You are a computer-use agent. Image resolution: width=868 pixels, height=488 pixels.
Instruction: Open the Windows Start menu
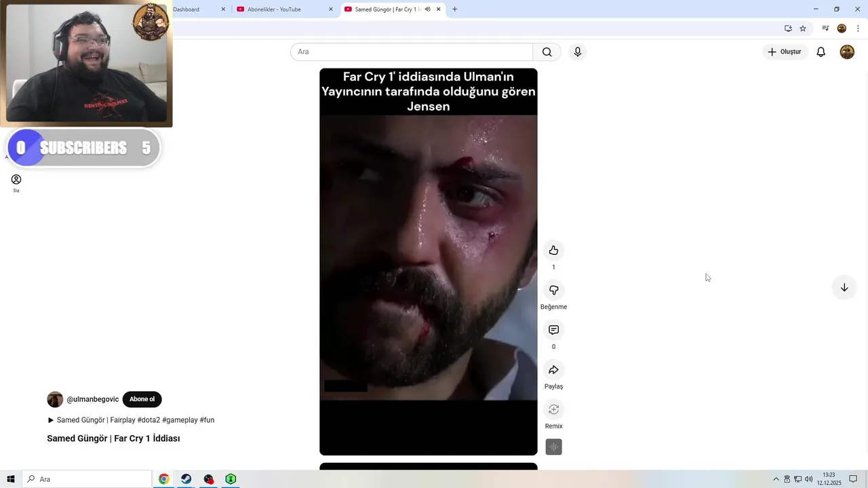pyautogui.click(x=11, y=479)
